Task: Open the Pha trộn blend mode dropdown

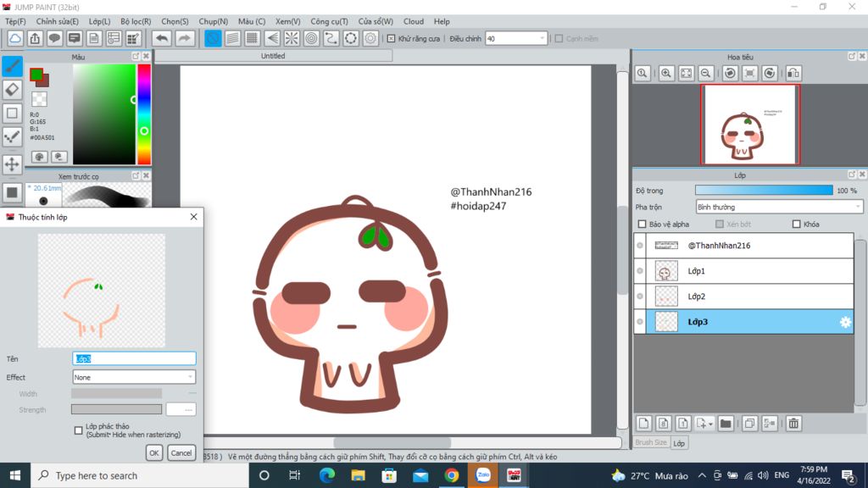Action: pos(779,207)
